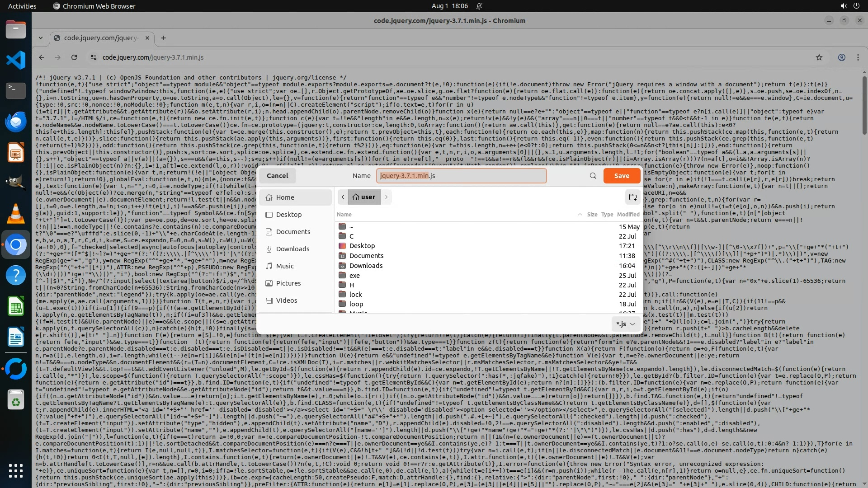Toggle sort order on Name column
Viewport: 868px width, 488px height.
tap(344, 214)
